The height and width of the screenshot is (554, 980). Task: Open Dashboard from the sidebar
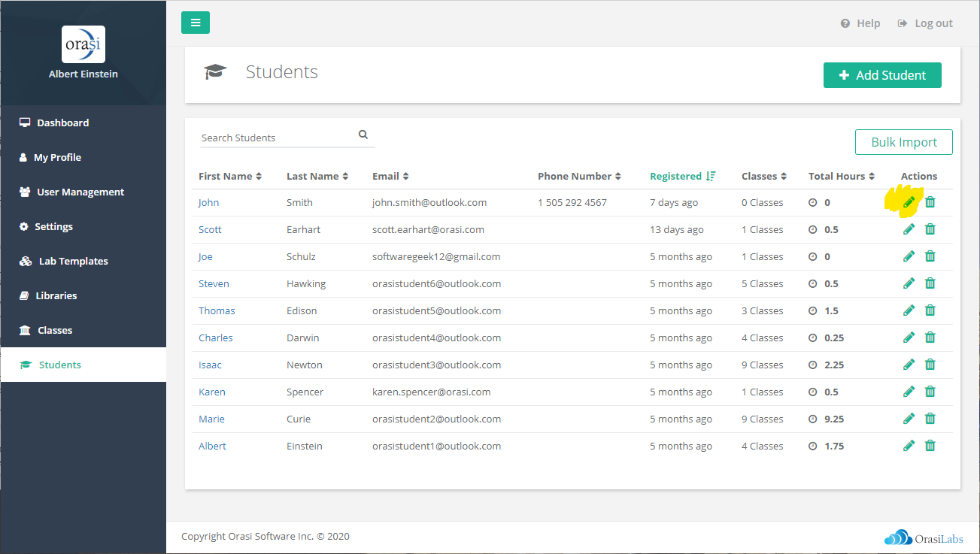pyautogui.click(x=83, y=123)
